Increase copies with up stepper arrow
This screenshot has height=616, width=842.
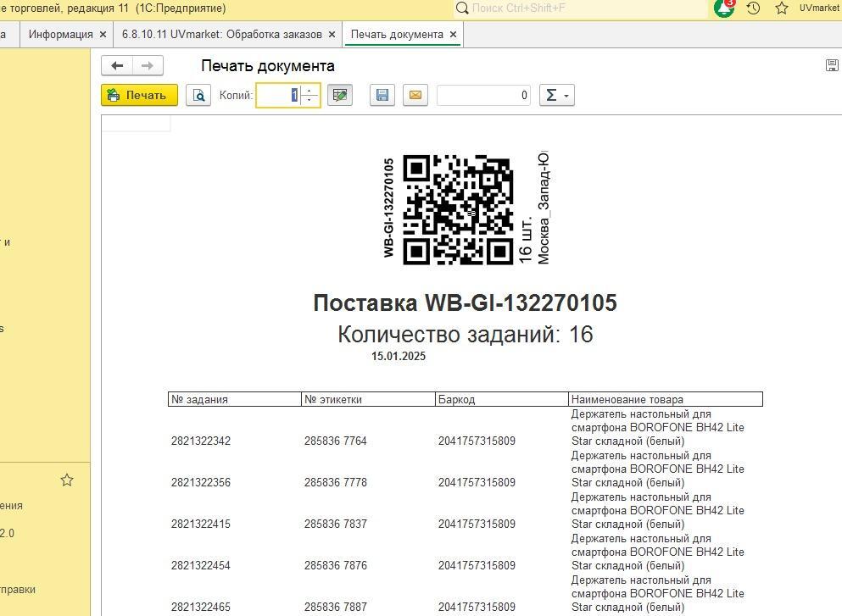pyautogui.click(x=309, y=90)
